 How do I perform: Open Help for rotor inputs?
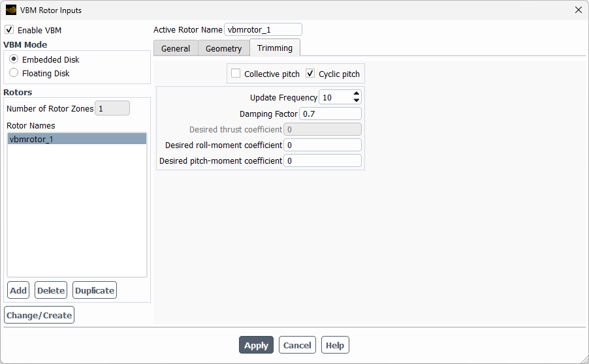pyautogui.click(x=335, y=345)
